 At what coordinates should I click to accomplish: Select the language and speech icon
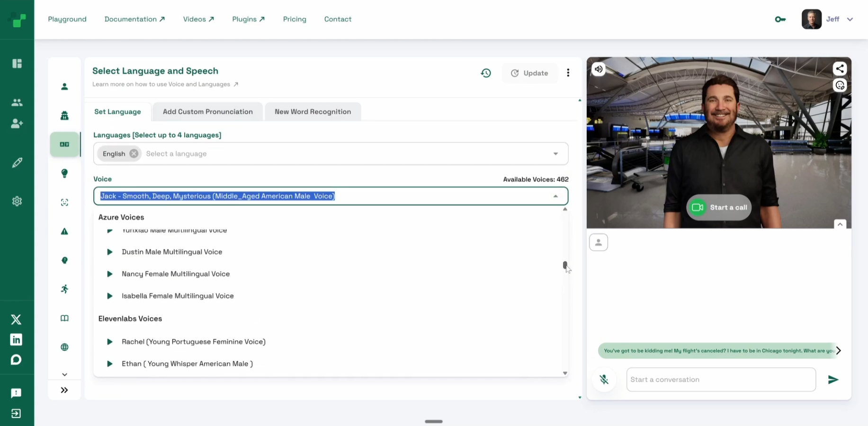coord(64,144)
